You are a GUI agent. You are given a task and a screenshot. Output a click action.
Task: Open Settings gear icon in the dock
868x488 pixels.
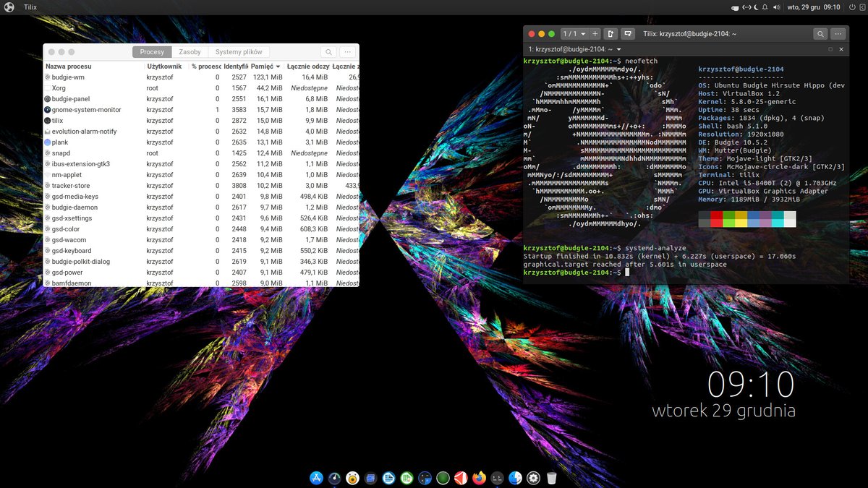click(534, 478)
